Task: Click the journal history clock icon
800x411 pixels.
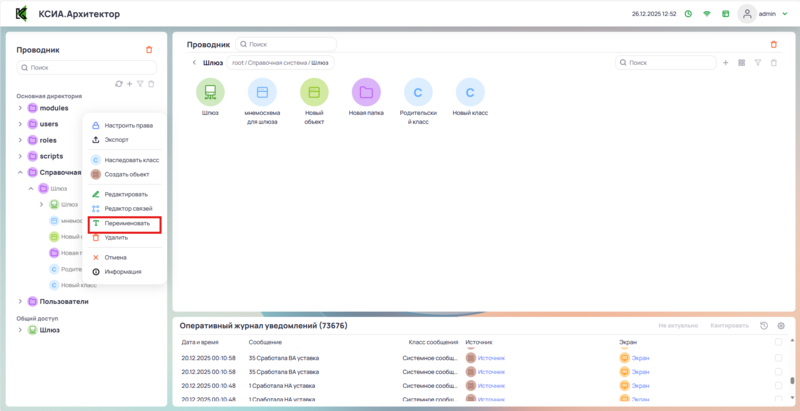Action: 764,326
